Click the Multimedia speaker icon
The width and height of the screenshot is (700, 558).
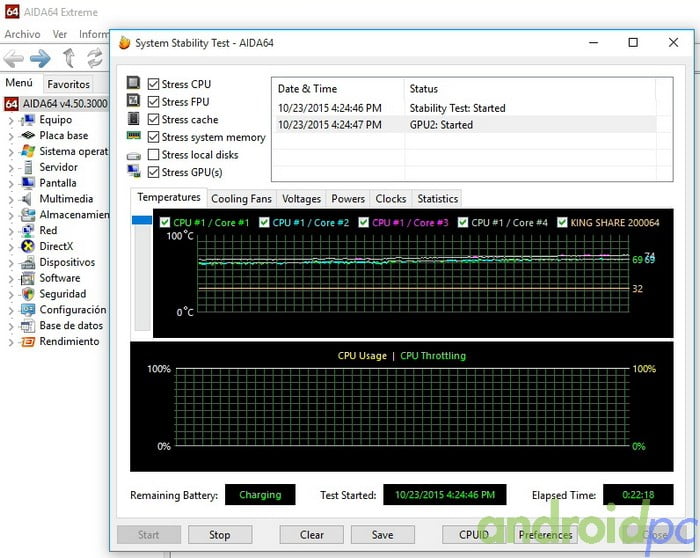tap(28, 199)
